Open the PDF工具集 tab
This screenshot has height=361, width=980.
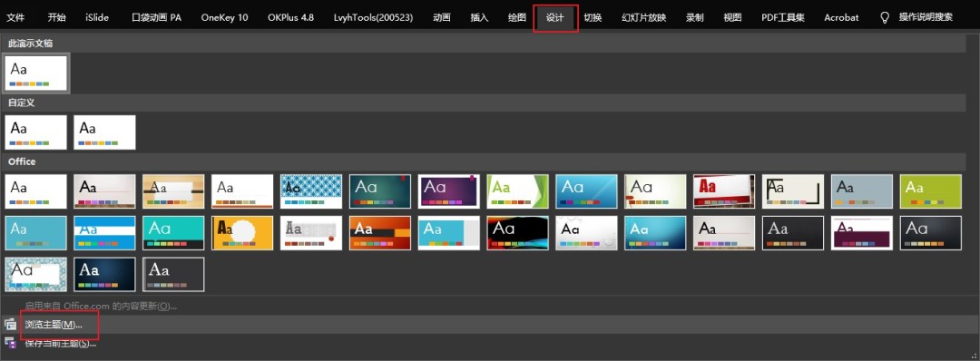point(783,17)
